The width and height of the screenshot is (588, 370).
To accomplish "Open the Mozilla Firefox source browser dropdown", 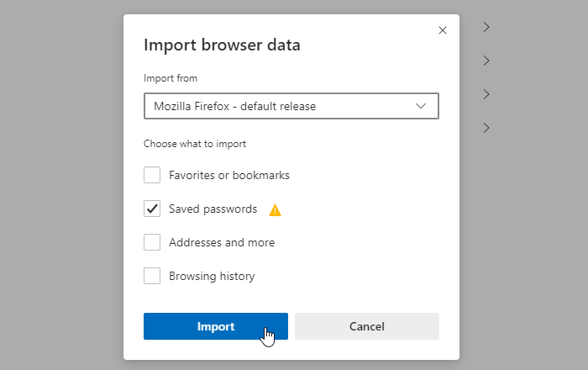I will pos(291,106).
